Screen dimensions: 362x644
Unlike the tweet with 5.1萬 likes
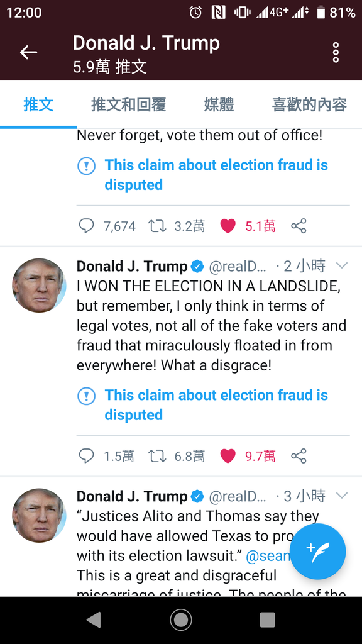click(228, 226)
